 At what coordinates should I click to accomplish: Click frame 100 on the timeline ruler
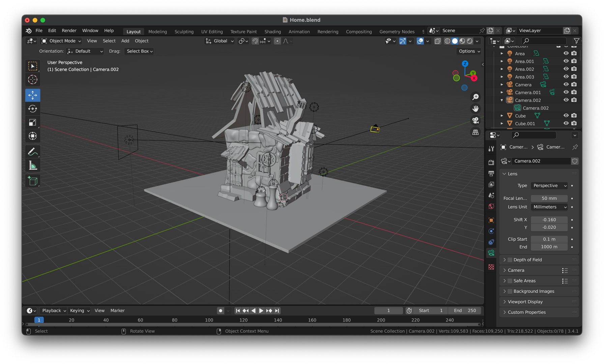pyautogui.click(x=209, y=320)
